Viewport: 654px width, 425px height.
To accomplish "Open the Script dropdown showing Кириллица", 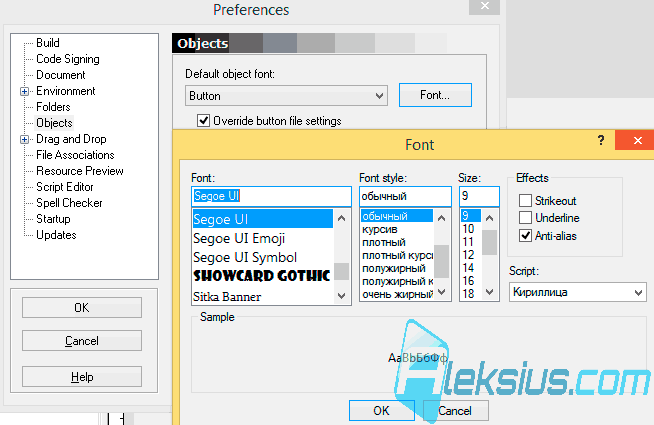I will 578,292.
